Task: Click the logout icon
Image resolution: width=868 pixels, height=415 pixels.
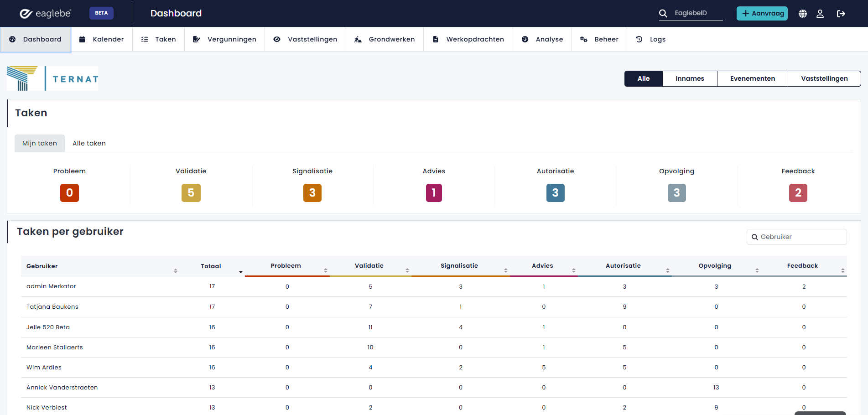Action: (841, 14)
